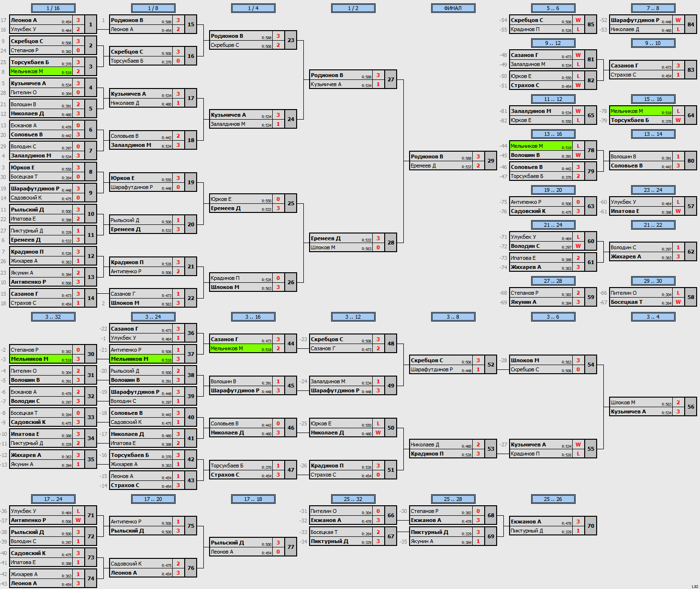Click the '1 / 8' round header

(153, 8)
